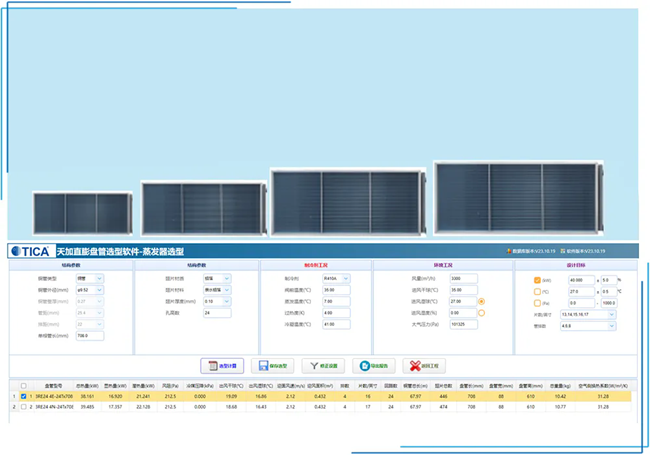Uncheck the kW design target checkbox
The width and height of the screenshot is (650, 455).
(x=537, y=280)
